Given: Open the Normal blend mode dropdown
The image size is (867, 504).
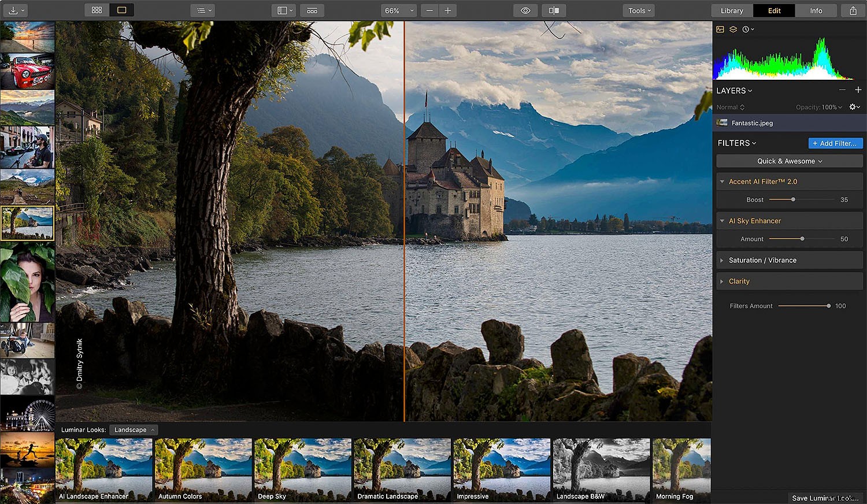Looking at the screenshot, I should point(730,107).
